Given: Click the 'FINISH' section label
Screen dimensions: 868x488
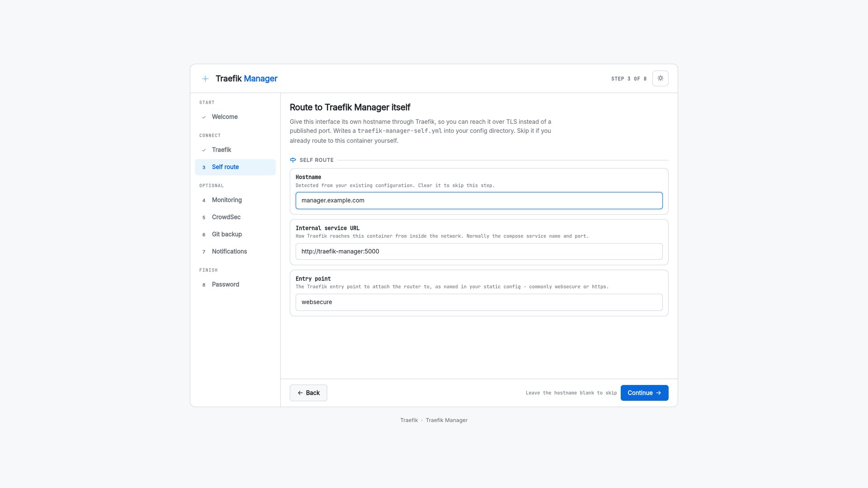Looking at the screenshot, I should point(208,270).
